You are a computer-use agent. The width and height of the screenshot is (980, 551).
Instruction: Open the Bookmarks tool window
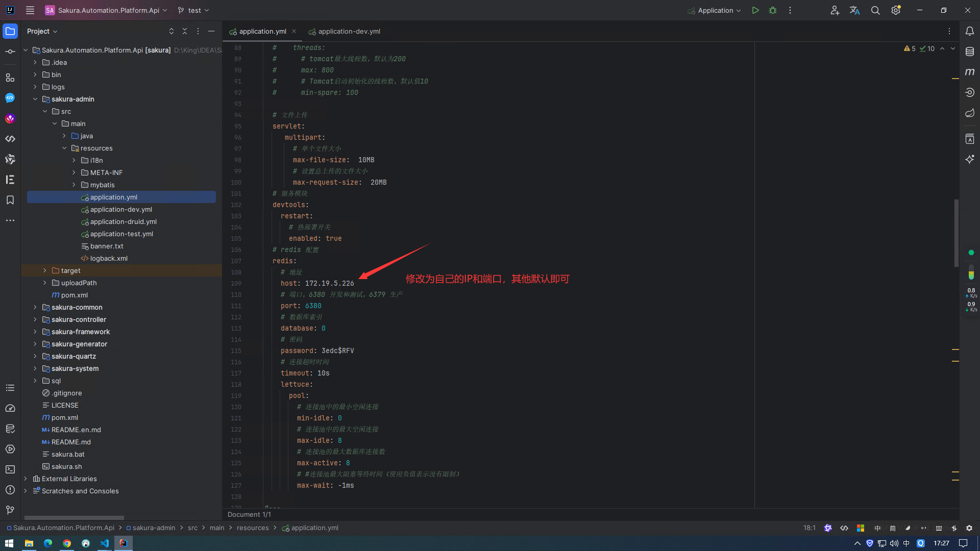(10, 200)
